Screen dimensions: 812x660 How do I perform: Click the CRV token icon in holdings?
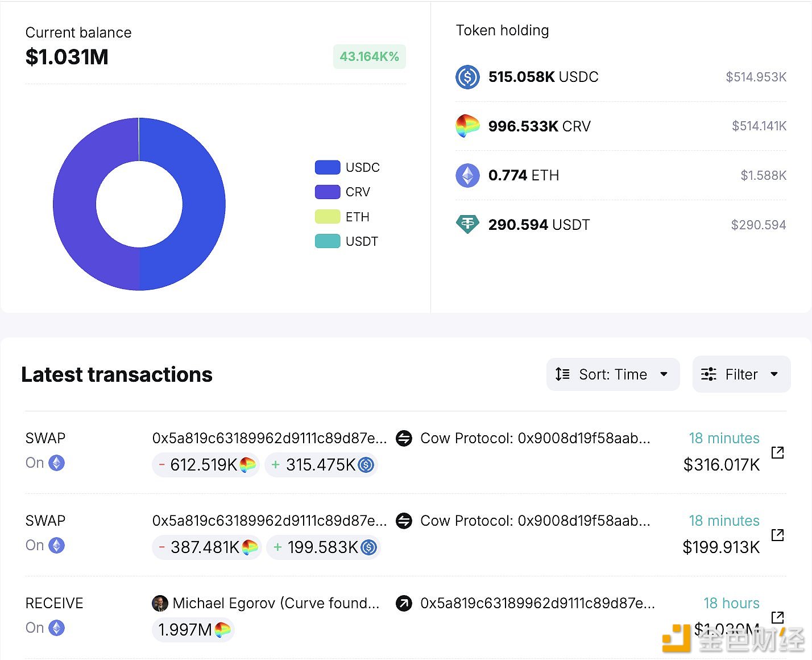467,126
